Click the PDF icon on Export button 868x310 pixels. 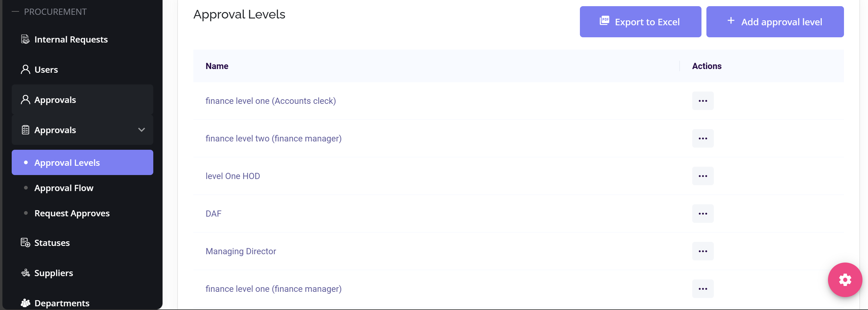604,21
